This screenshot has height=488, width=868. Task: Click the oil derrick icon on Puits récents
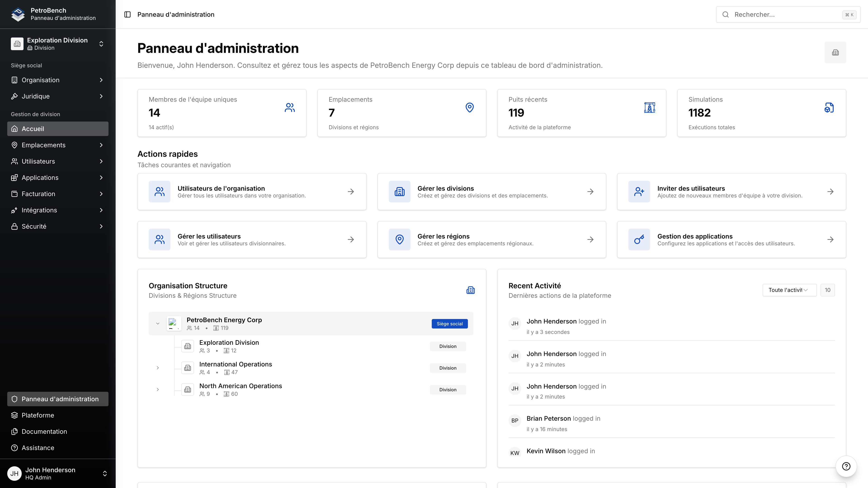click(x=649, y=108)
